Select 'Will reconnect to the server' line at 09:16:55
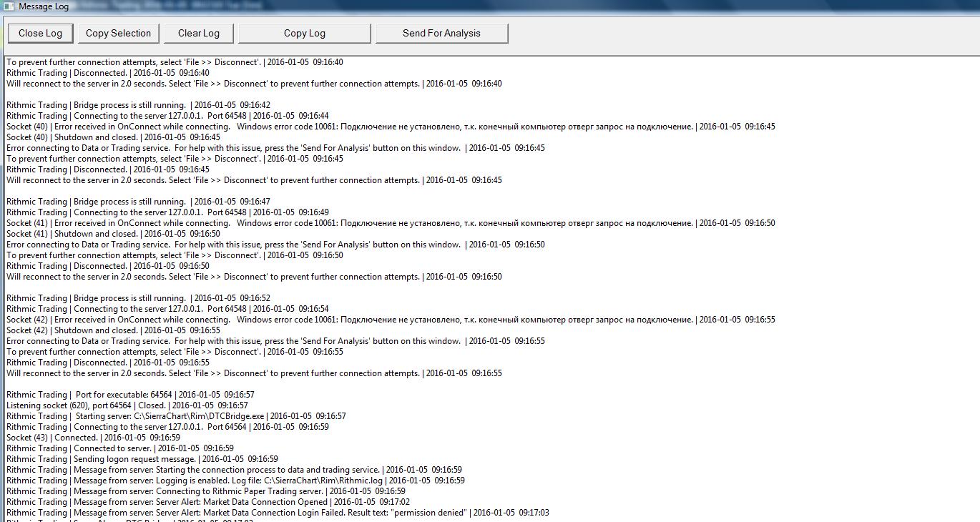Image resolution: width=980 pixels, height=522 pixels. point(254,373)
